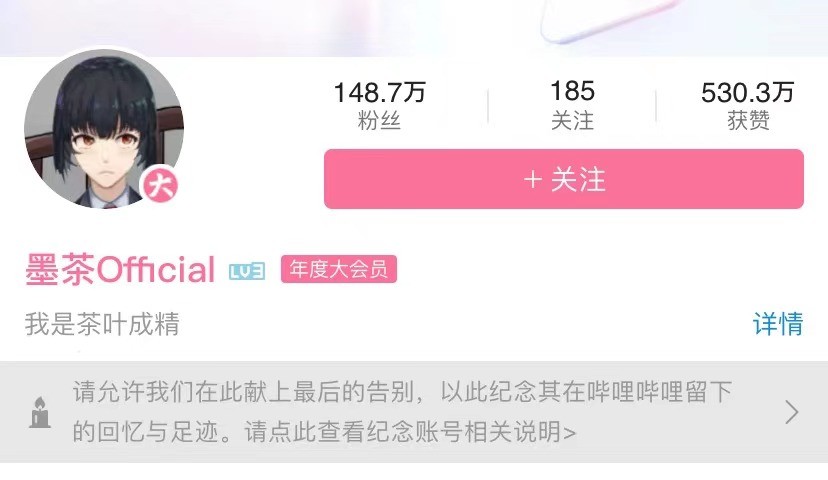Tap the 粉丝 label under follower count
The width and height of the screenshot is (828, 480).
point(379,120)
